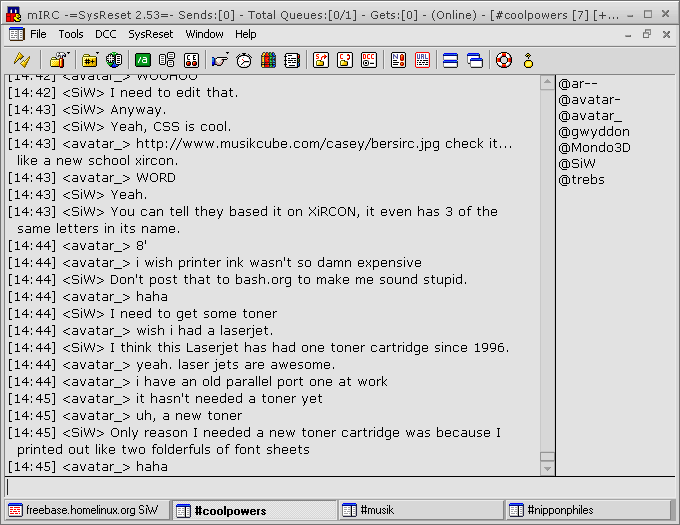Open the colored books address book icon

[268, 60]
